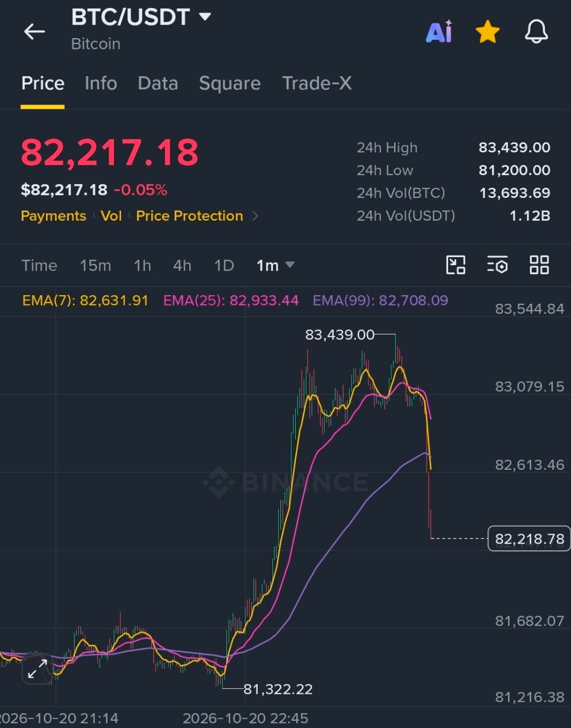Viewport: 571px width, 728px height.
Task: Expand the chart to fullscreen with the diagonal arrows
Action: click(x=38, y=669)
